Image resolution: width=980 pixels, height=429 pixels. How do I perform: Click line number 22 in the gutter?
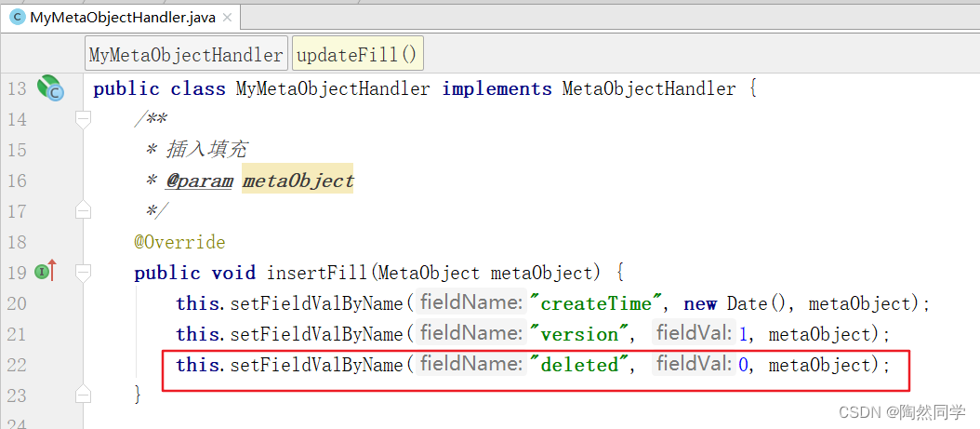tap(17, 365)
